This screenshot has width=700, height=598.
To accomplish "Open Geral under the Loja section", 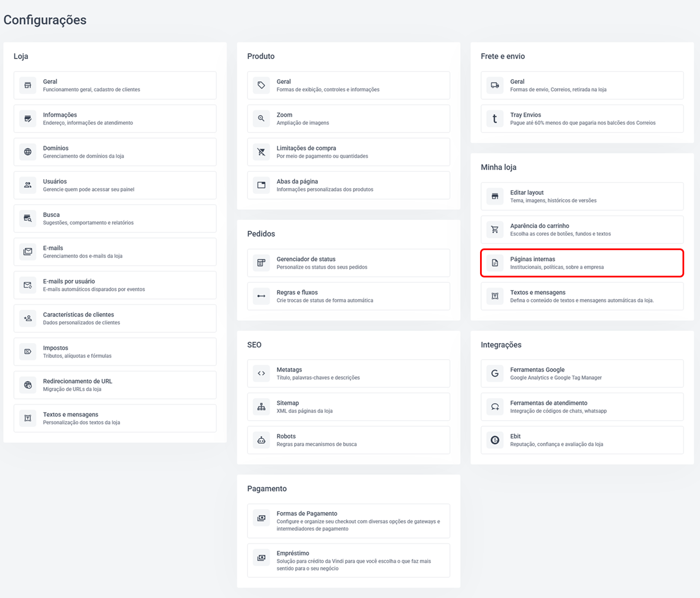I will point(50,82).
